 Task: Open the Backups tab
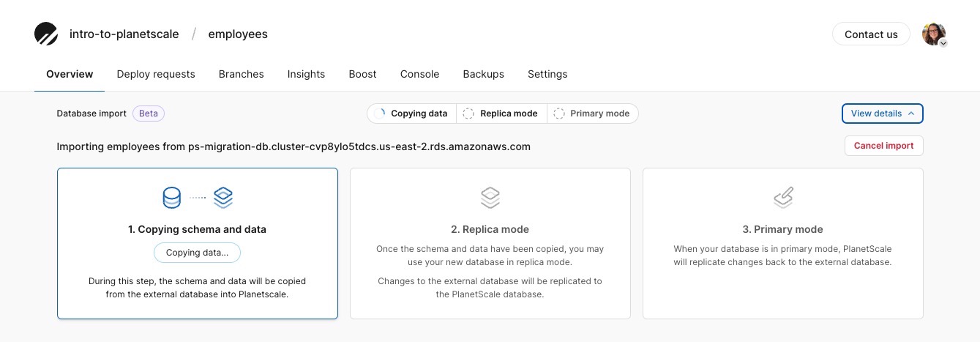[484, 74]
